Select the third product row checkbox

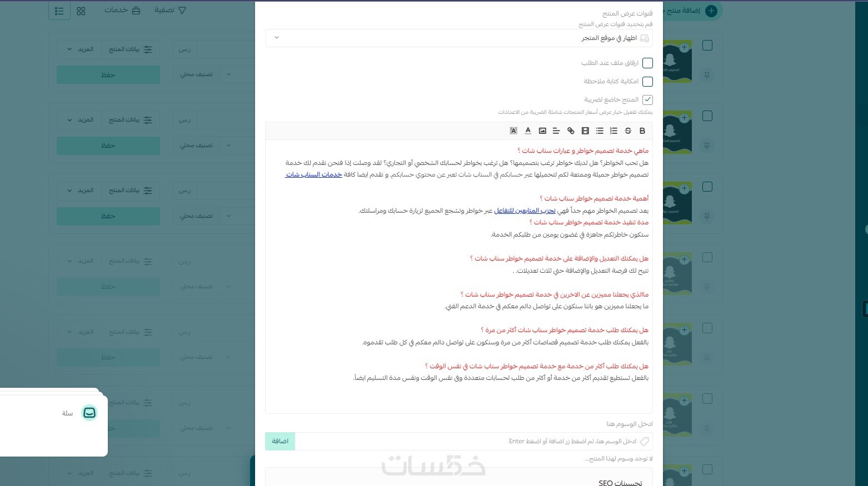click(707, 187)
